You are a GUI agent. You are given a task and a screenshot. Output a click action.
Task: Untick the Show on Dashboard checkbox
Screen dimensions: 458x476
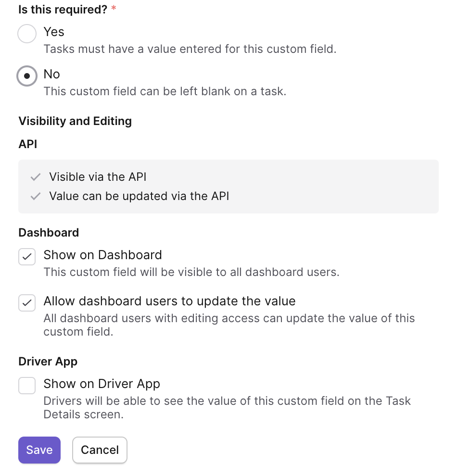27,257
